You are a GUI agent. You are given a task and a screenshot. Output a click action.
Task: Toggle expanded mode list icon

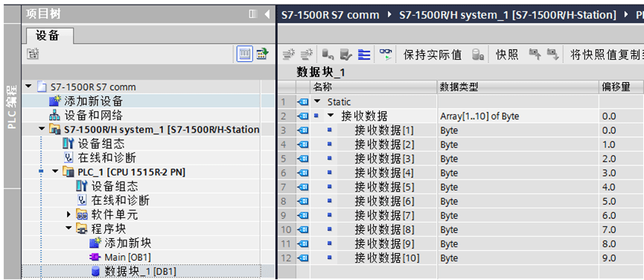click(364, 54)
